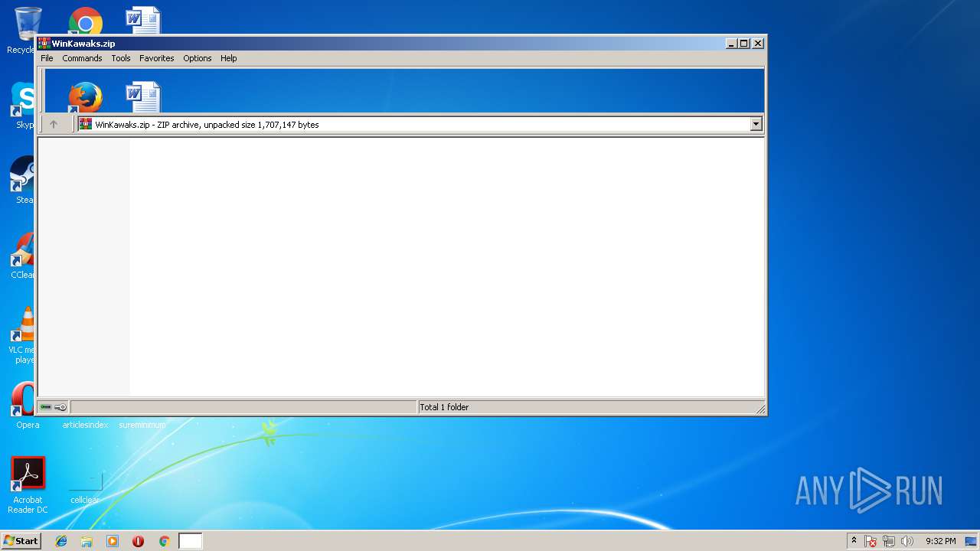Click the volume speaker tray icon
This screenshot has width=980, height=551.
pos(907,541)
